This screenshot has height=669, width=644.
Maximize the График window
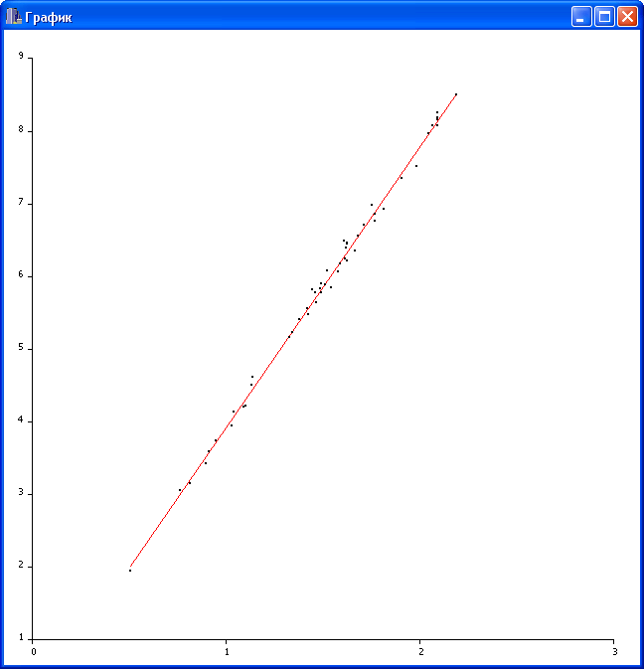(x=603, y=17)
